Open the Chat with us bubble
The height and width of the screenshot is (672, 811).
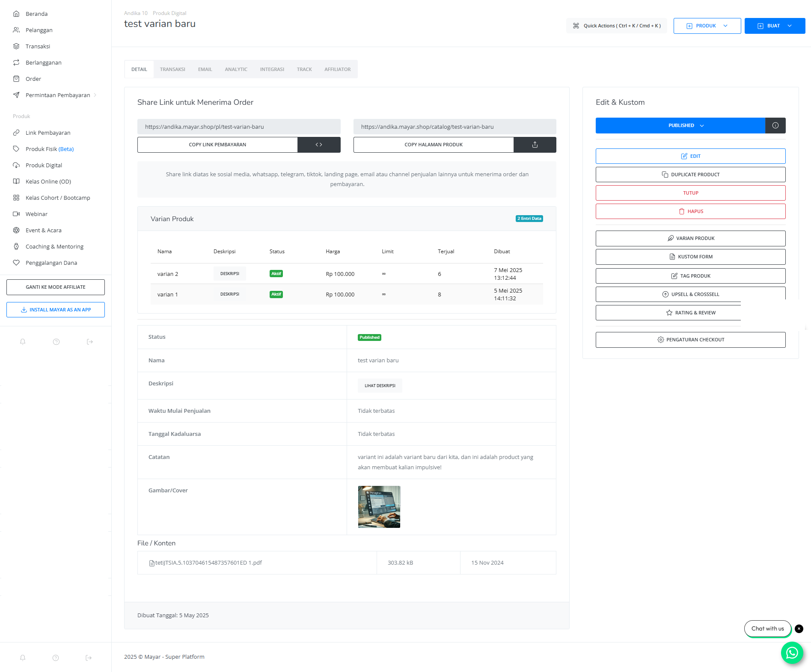(x=768, y=628)
